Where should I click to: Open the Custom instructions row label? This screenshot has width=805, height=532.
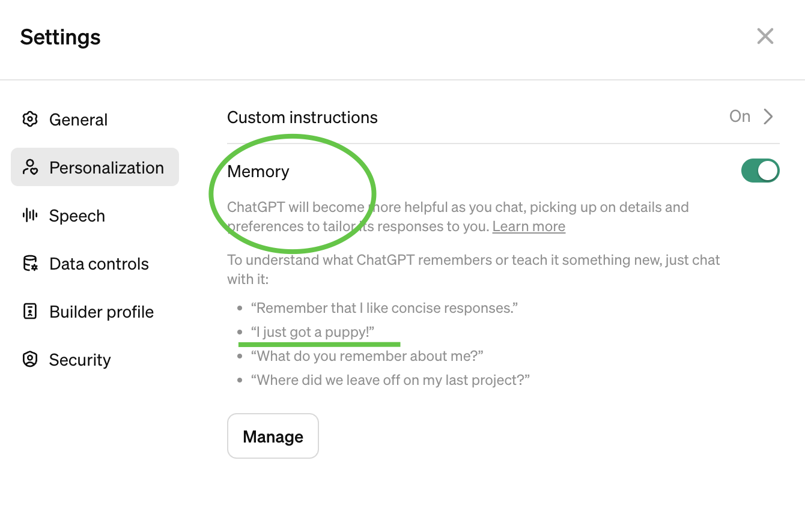pyautogui.click(x=302, y=117)
